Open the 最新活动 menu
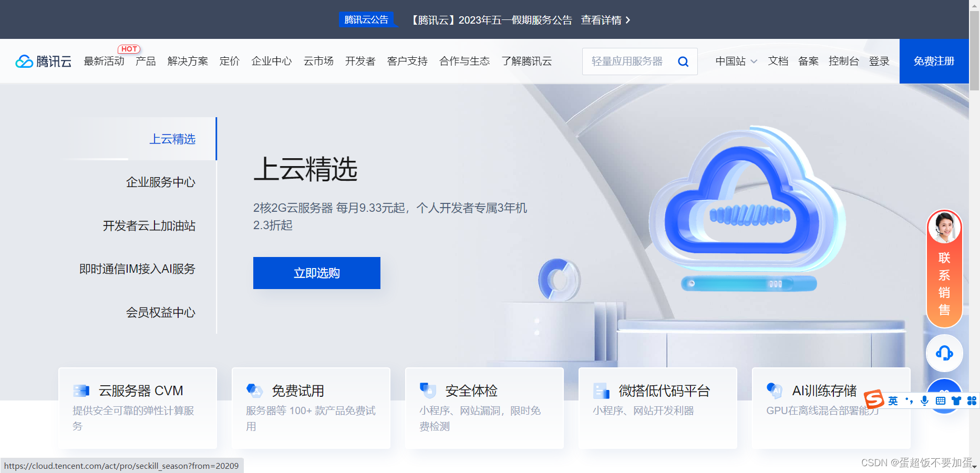This screenshot has width=980, height=473. 104,61
